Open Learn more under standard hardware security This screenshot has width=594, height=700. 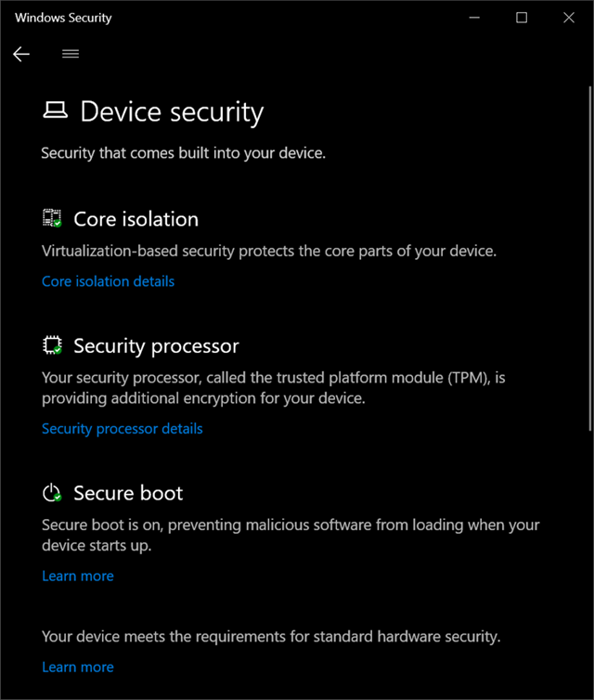click(78, 667)
